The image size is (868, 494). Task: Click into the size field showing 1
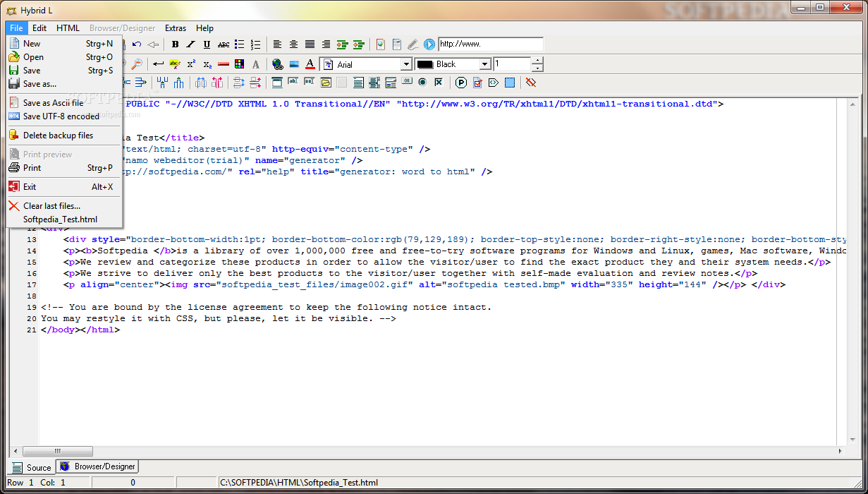coord(512,64)
